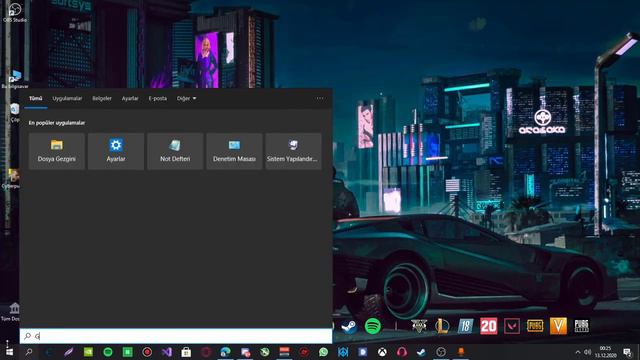
Task: Launch the red 20 game icon
Action: 489,326
